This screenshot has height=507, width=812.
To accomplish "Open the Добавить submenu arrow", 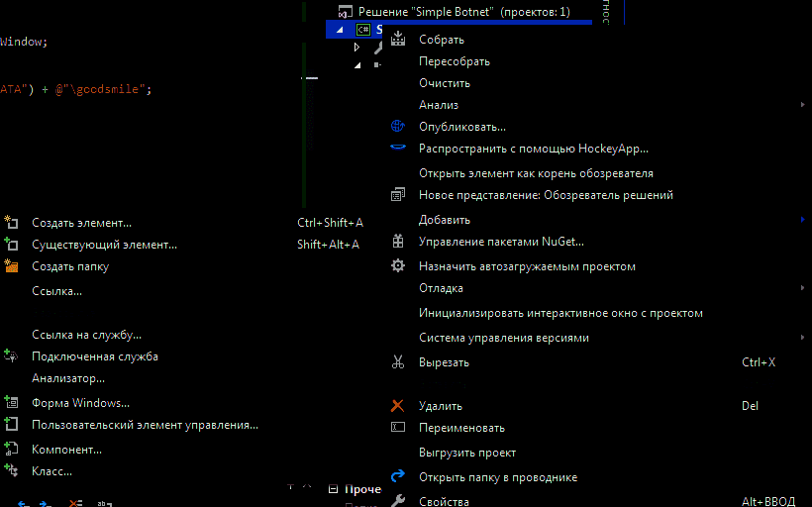I will coord(802,220).
